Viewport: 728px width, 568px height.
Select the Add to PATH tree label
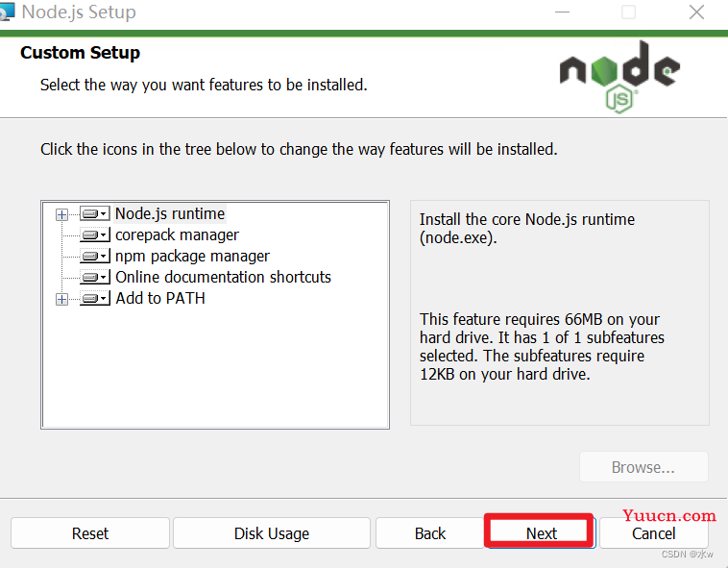tap(160, 298)
